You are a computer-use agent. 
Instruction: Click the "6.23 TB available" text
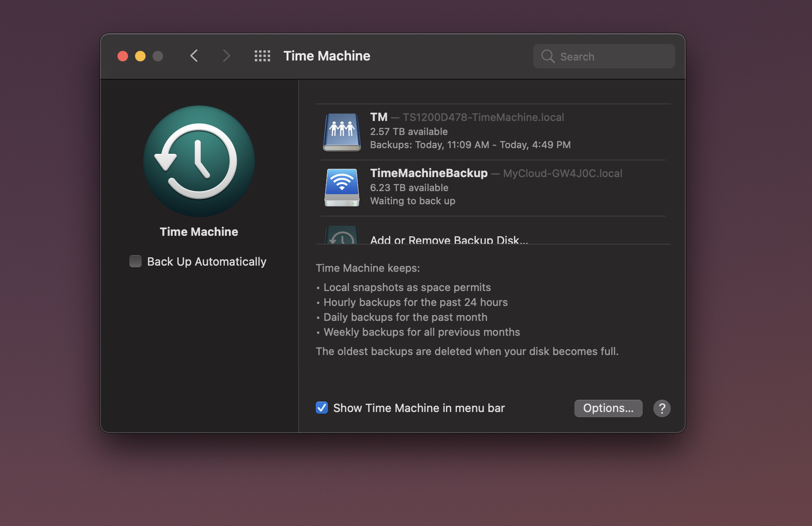409,188
